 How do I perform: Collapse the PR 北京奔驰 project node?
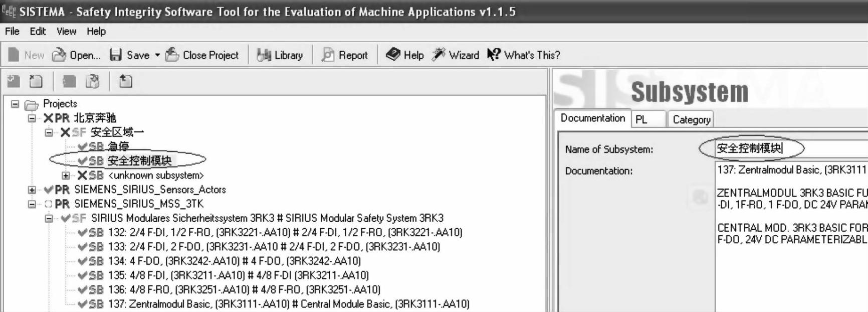(x=32, y=118)
